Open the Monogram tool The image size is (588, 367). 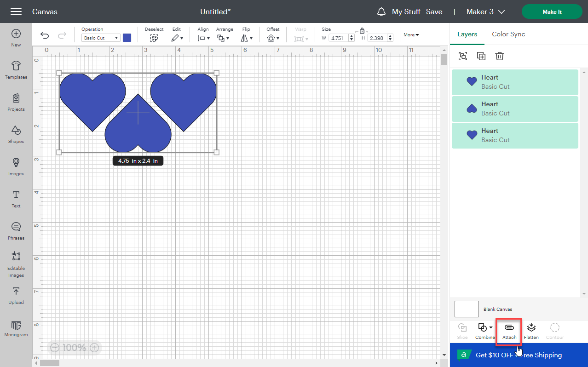click(16, 327)
